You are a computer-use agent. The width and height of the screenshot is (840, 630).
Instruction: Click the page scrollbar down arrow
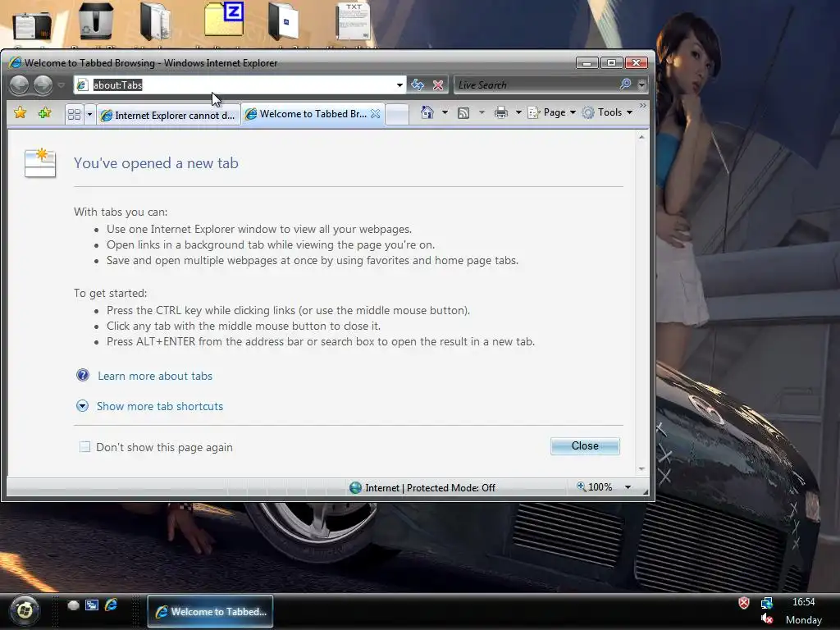point(641,469)
